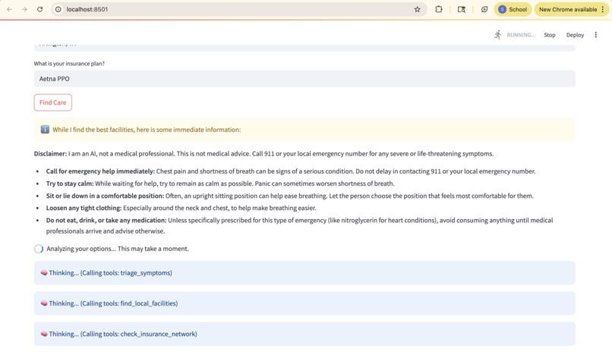Image resolution: width=612 pixels, height=364 pixels.
Task: Click the running man status icon
Action: pos(497,35)
